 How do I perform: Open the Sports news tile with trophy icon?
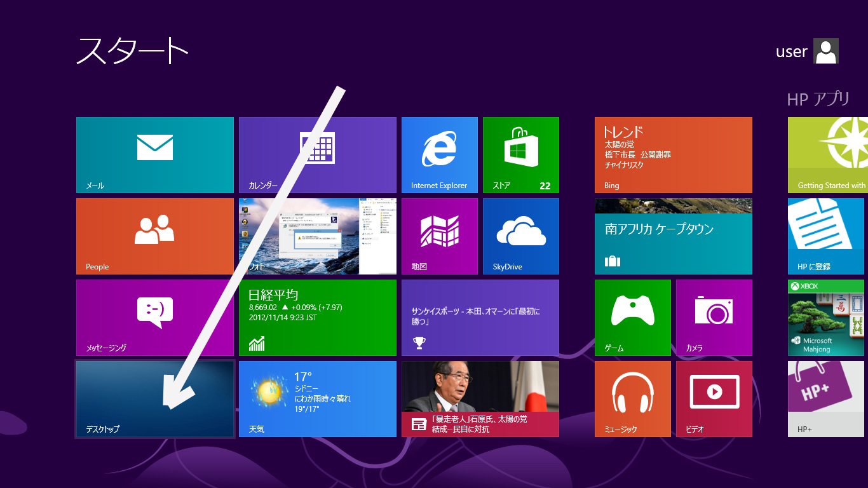coord(480,318)
